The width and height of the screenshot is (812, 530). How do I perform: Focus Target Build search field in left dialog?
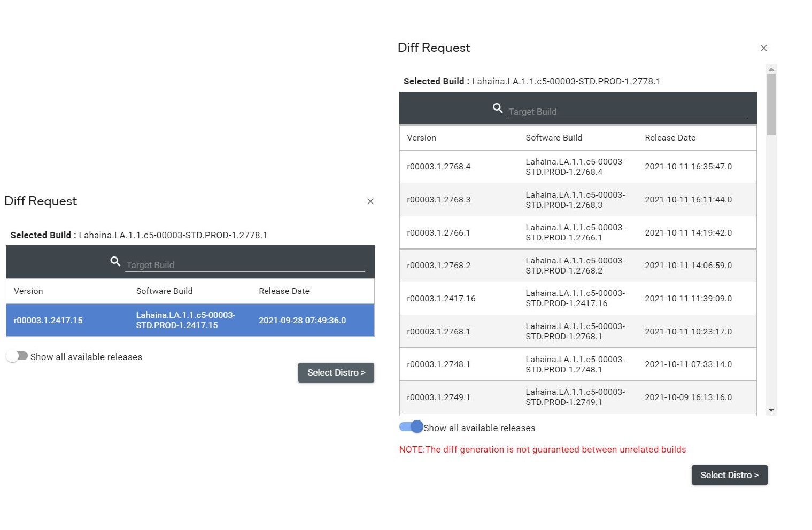tap(244, 265)
